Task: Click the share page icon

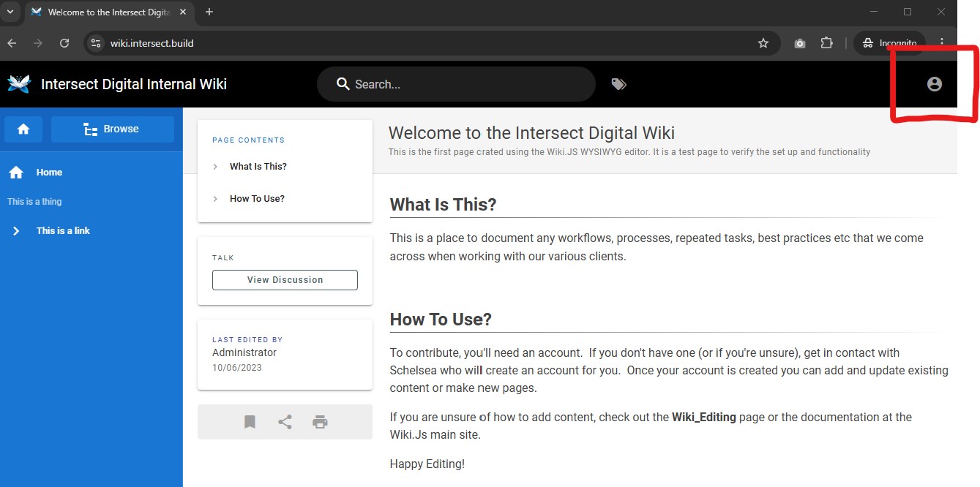Action: 285,422
